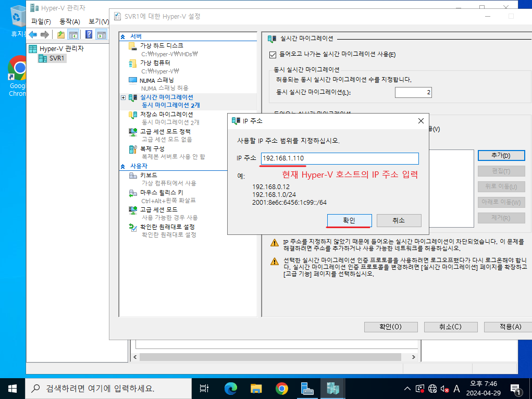Click the horizontal scrollbar left arrow
This screenshot has height=399, width=532.
coord(135,357)
